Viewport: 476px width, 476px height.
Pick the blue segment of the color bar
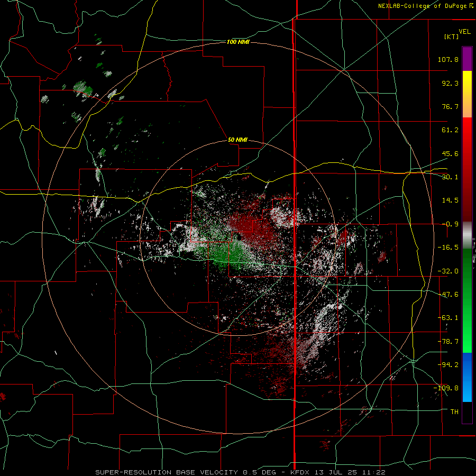pos(467,377)
